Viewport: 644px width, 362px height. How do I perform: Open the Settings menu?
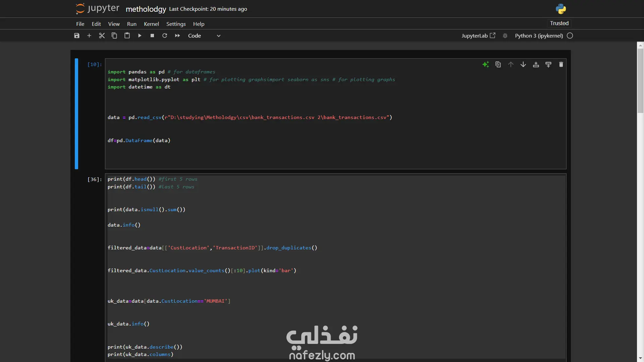click(176, 24)
